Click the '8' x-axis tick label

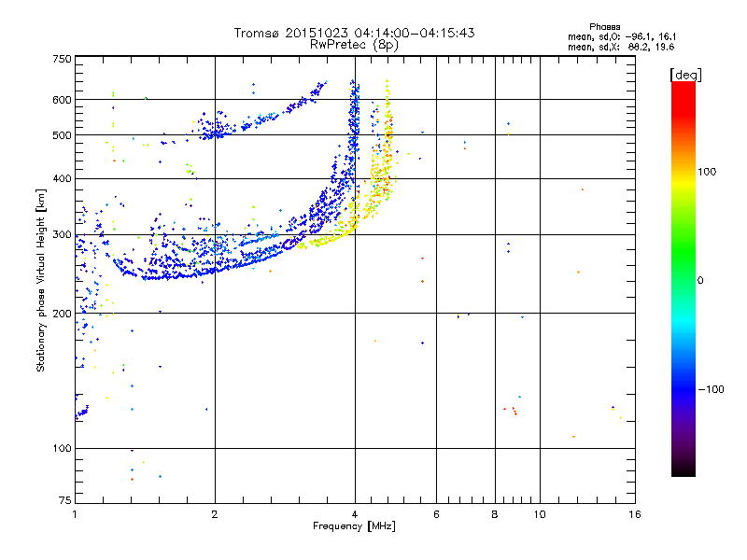tap(495, 514)
